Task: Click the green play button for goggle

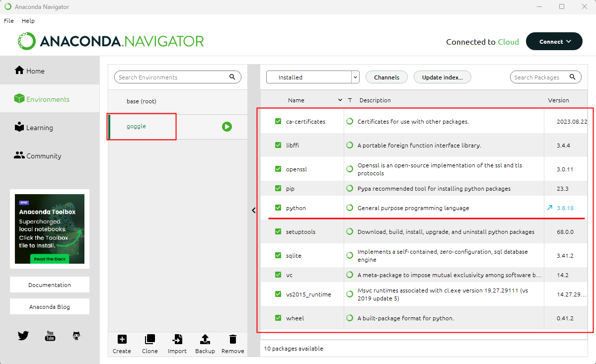Action: click(x=227, y=127)
